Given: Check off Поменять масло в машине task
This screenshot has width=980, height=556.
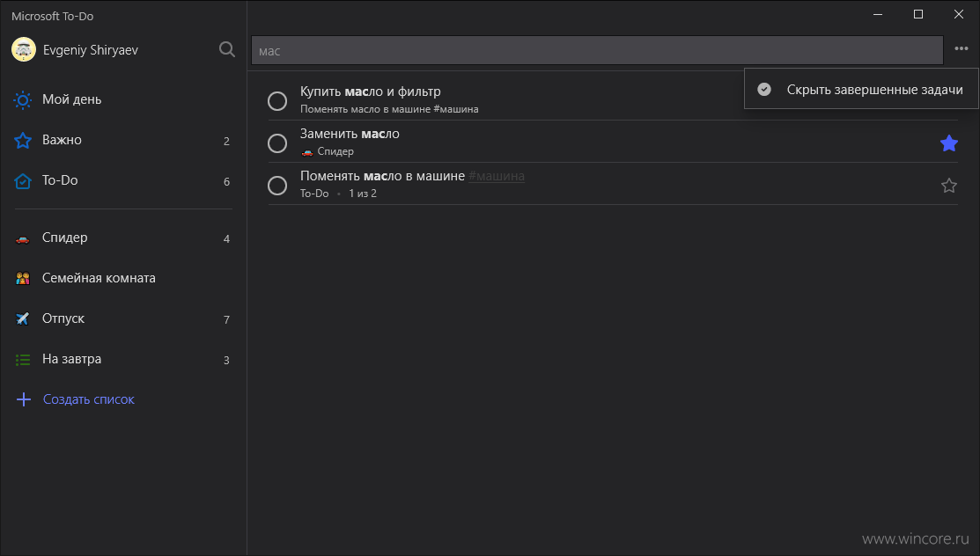Looking at the screenshot, I should [276, 186].
